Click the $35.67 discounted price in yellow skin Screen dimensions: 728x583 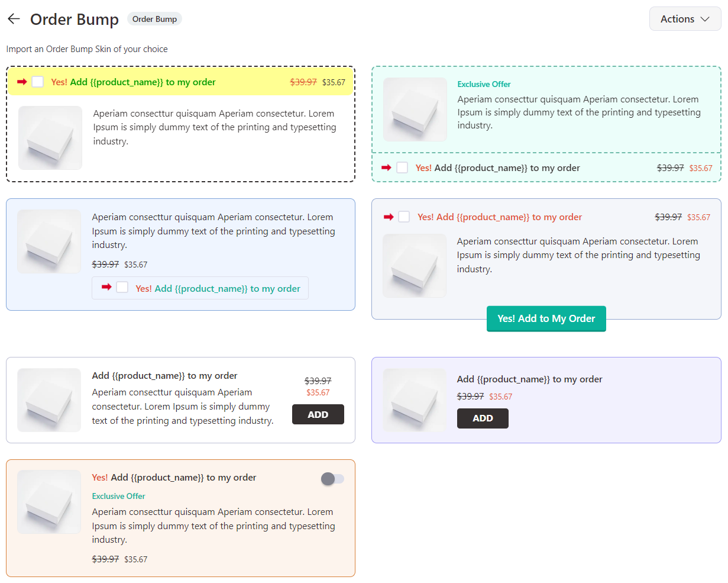pos(335,82)
